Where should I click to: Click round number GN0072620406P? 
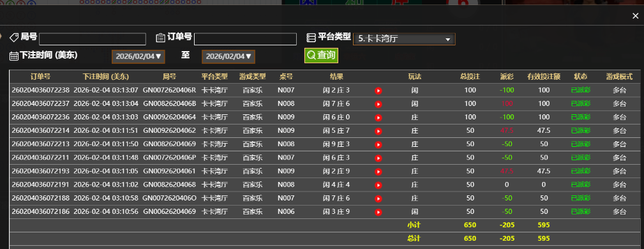pos(169,158)
